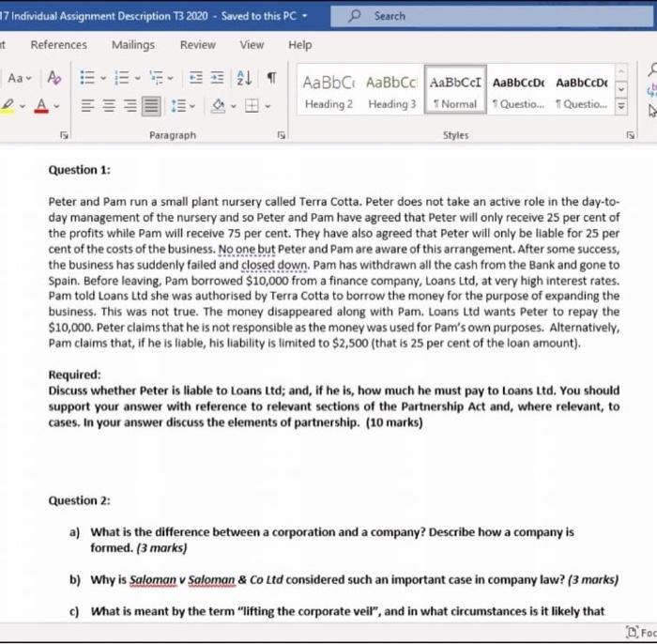Apply the text highlight color
This screenshot has height=644, width=657.
click(x=8, y=105)
